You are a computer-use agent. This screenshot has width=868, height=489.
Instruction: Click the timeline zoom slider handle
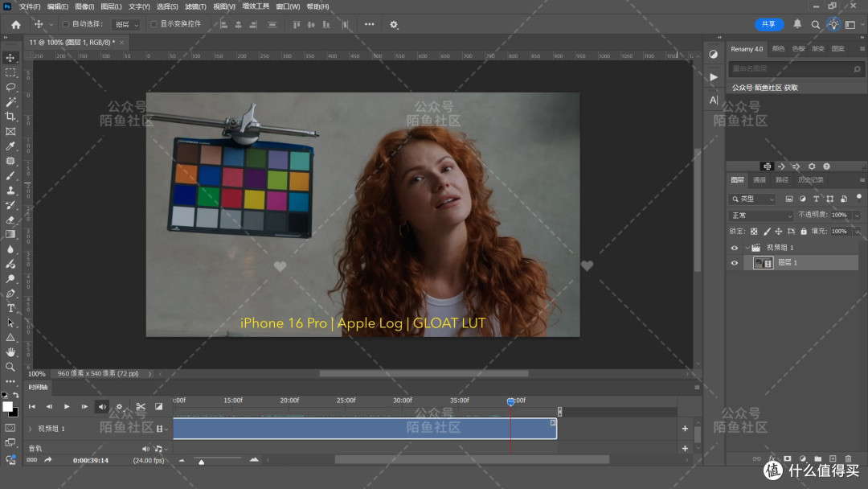point(202,462)
